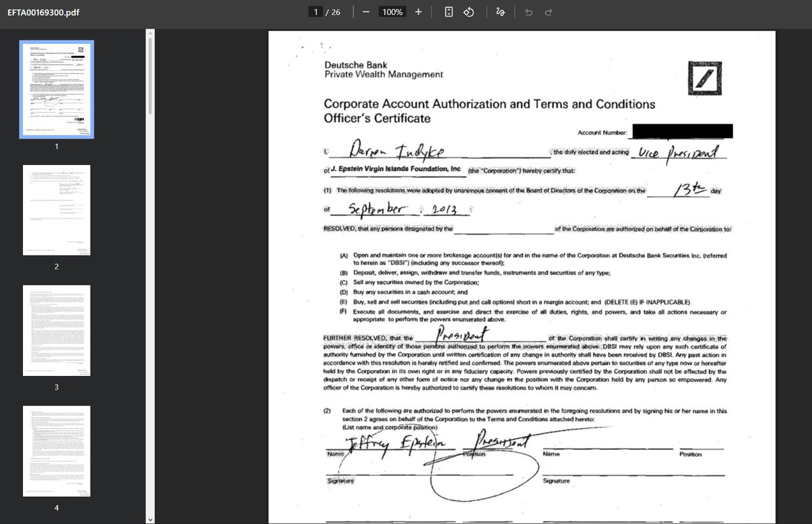The width and height of the screenshot is (812, 524).
Task: Click the Deutsche Bank slash logo
Action: tap(704, 77)
